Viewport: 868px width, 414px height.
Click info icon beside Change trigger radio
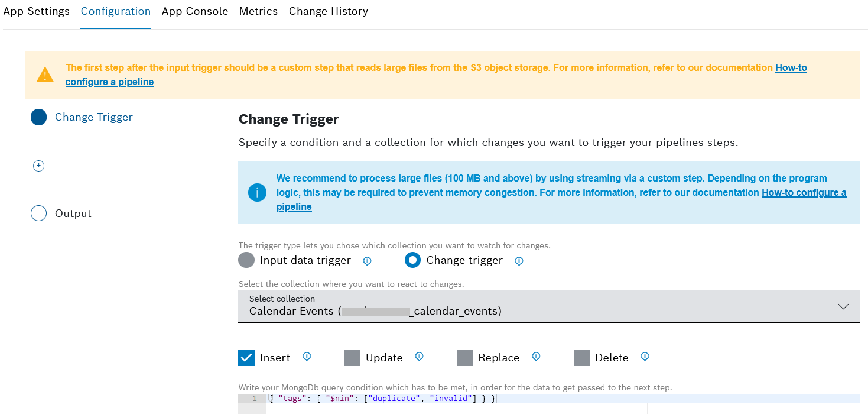click(x=519, y=261)
